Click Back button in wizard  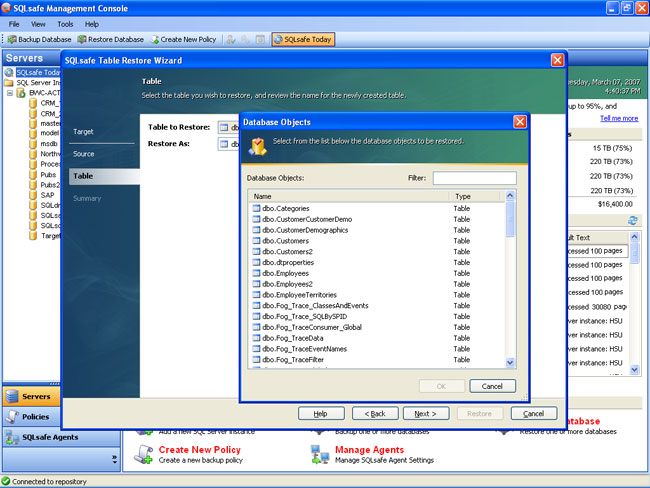pyautogui.click(x=375, y=413)
